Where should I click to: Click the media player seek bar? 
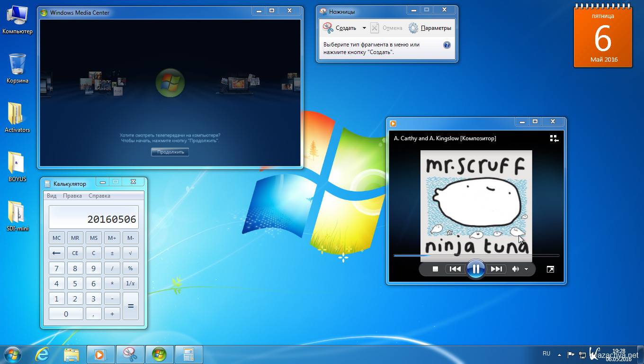pyautogui.click(x=476, y=255)
